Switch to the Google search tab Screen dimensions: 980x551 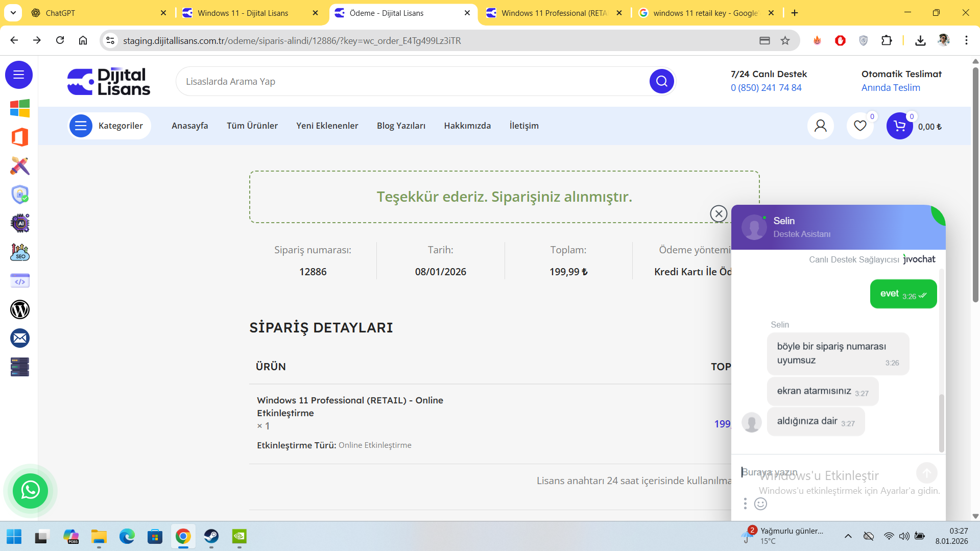pyautogui.click(x=707, y=13)
